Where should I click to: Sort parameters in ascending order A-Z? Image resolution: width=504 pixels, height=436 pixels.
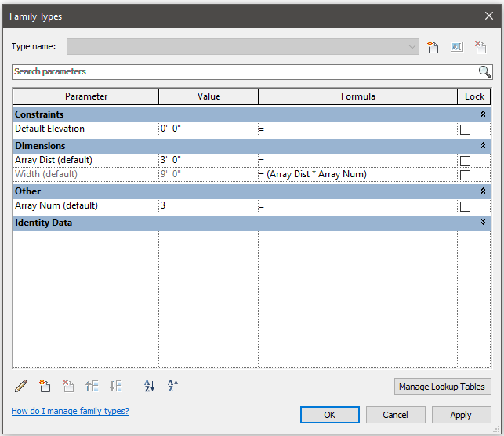pyautogui.click(x=149, y=386)
